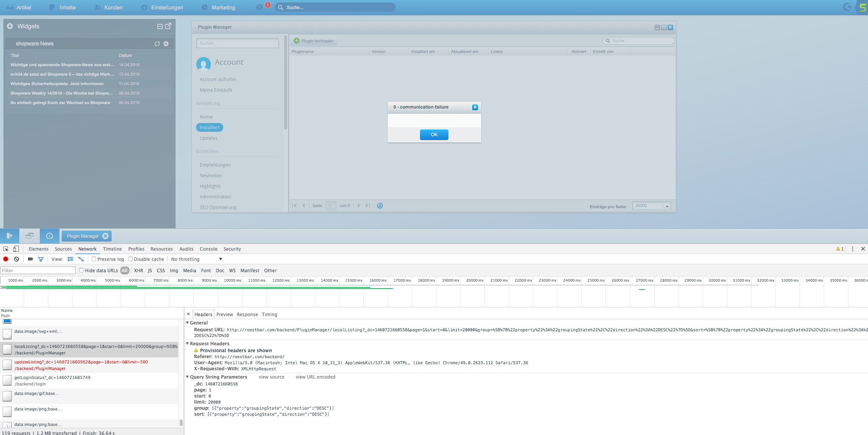Screen dimensions: 868x435
Task: Minimize the Widgets panel icon
Action: tap(160, 27)
